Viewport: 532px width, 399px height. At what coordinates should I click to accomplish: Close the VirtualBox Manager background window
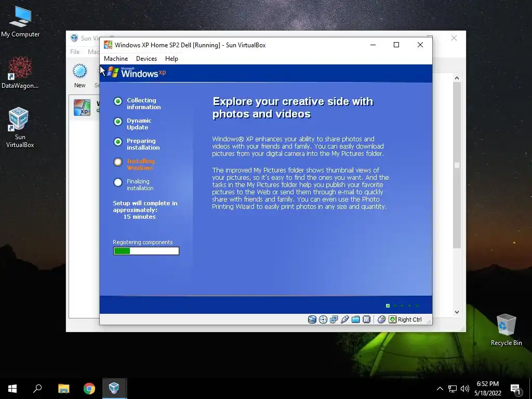coord(454,38)
